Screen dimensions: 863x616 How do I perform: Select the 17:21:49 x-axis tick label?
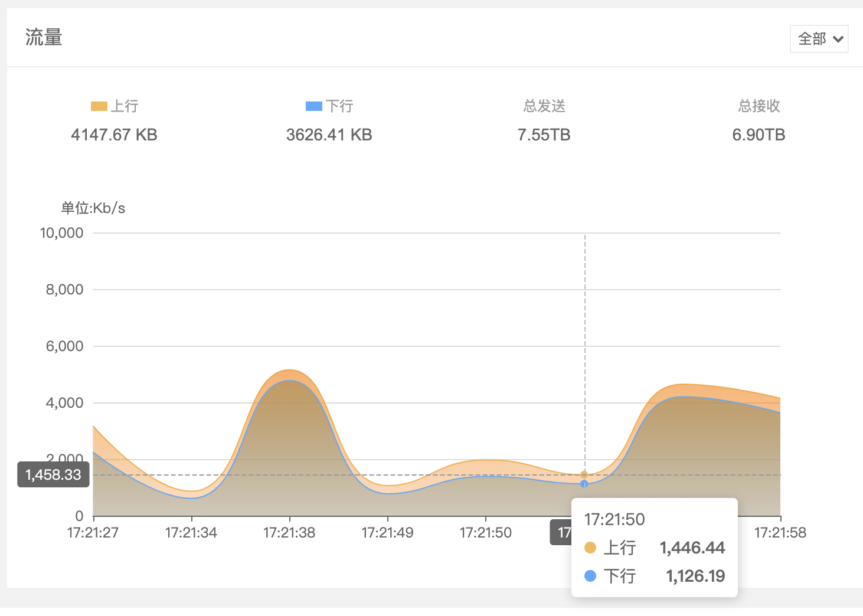point(387,533)
